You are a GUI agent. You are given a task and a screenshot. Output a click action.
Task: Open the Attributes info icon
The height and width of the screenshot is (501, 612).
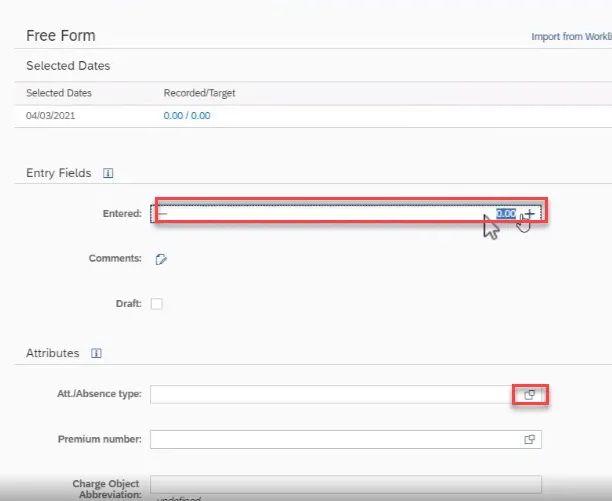[x=96, y=353]
